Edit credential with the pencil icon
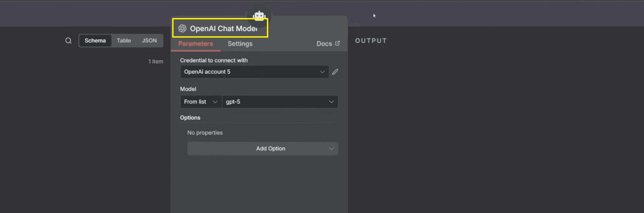 pos(335,72)
